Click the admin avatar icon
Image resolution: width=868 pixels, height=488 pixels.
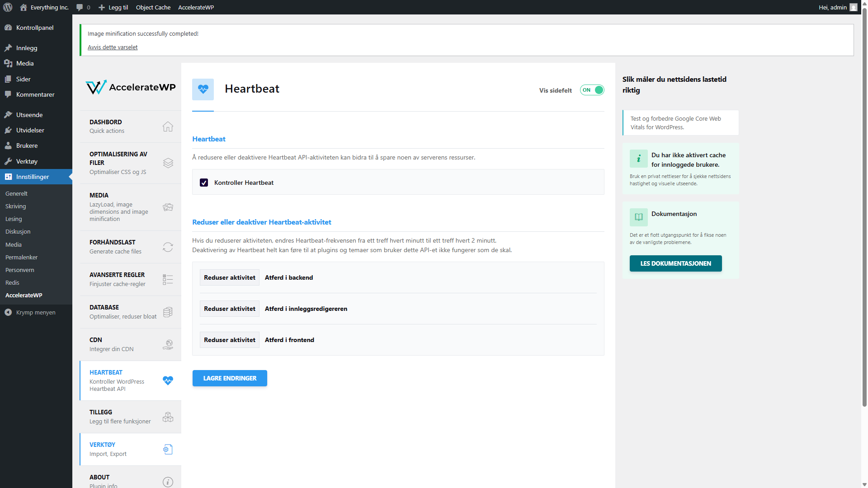(854, 7)
